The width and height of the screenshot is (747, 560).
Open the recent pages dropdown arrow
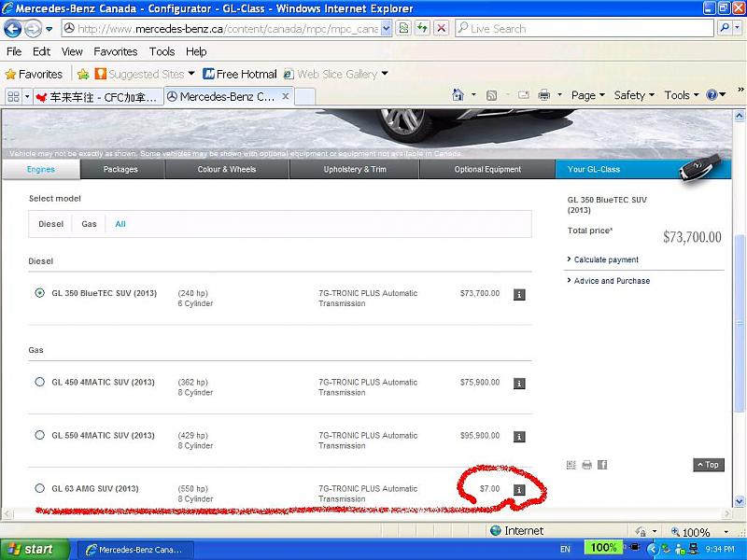click(49, 29)
